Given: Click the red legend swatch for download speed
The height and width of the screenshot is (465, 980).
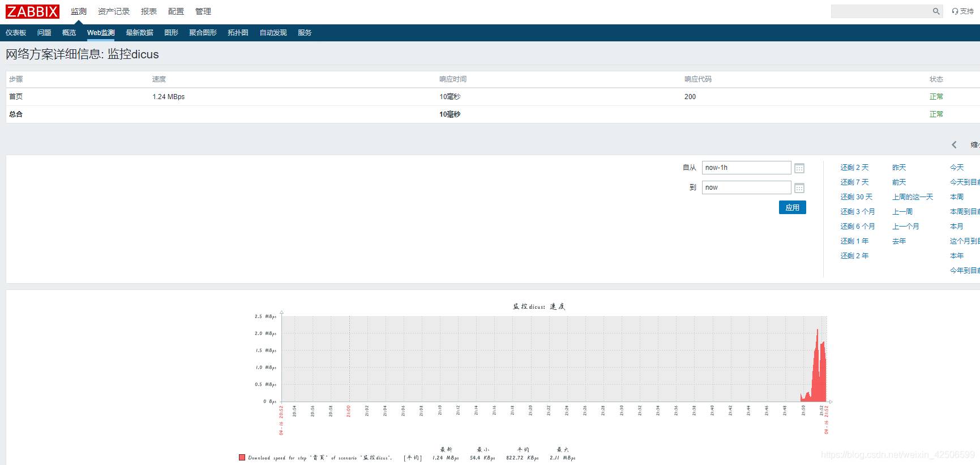Looking at the screenshot, I should pyautogui.click(x=242, y=457).
